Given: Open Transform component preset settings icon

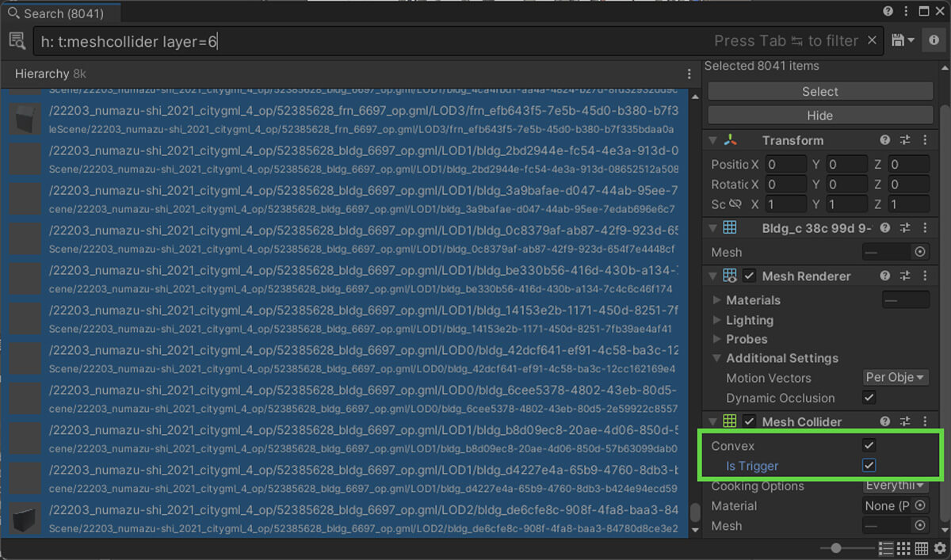Looking at the screenshot, I should point(905,140).
